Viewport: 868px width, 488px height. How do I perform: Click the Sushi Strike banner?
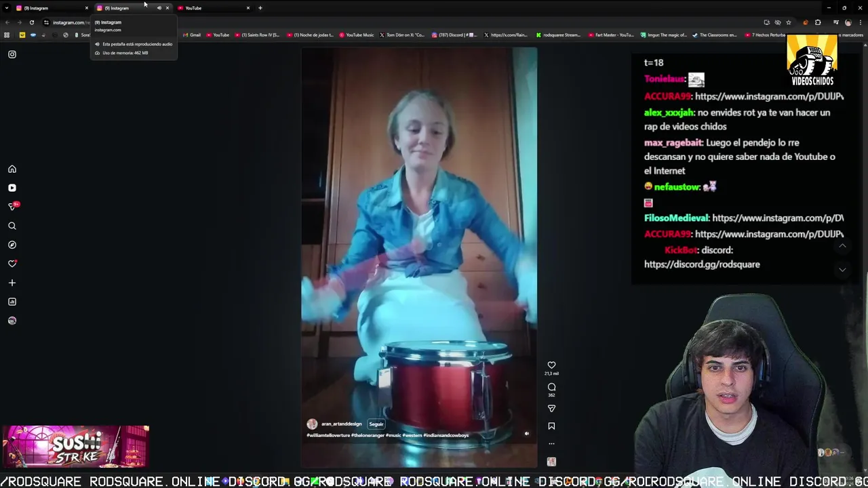coord(76,447)
